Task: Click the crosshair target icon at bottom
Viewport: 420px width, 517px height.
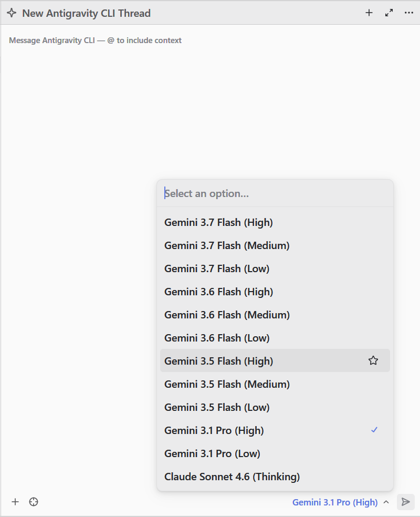Action: [x=34, y=502]
